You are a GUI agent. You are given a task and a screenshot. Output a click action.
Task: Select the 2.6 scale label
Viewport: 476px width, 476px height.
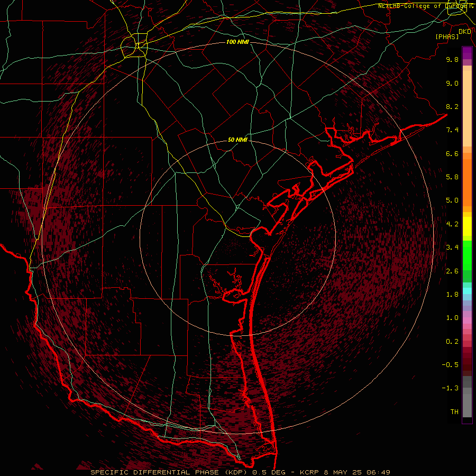point(452,271)
